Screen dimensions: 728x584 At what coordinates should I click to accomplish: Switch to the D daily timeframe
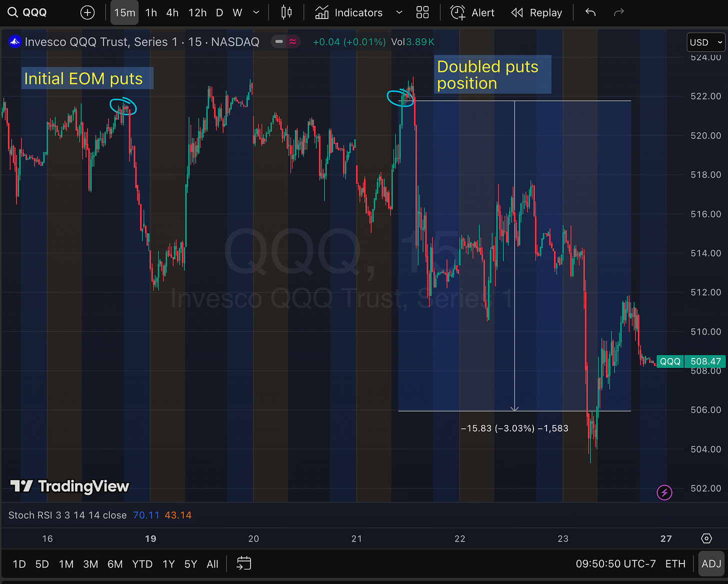[x=219, y=12]
